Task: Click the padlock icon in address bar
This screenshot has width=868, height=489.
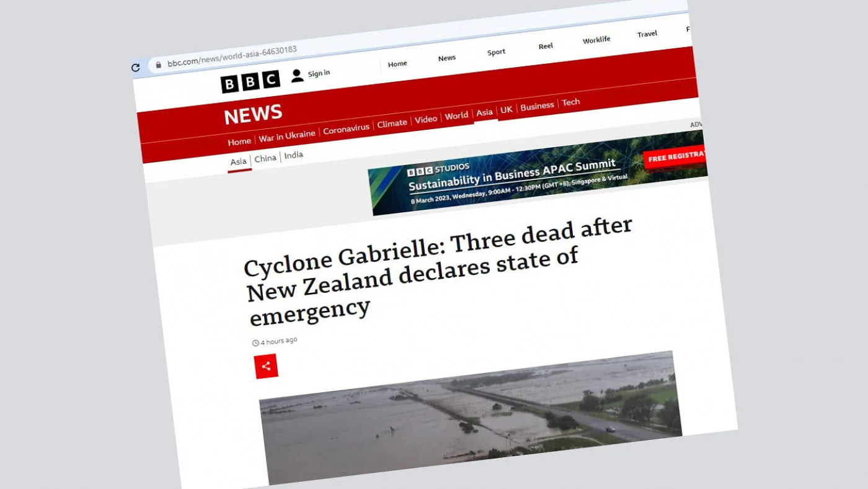Action: (x=158, y=65)
